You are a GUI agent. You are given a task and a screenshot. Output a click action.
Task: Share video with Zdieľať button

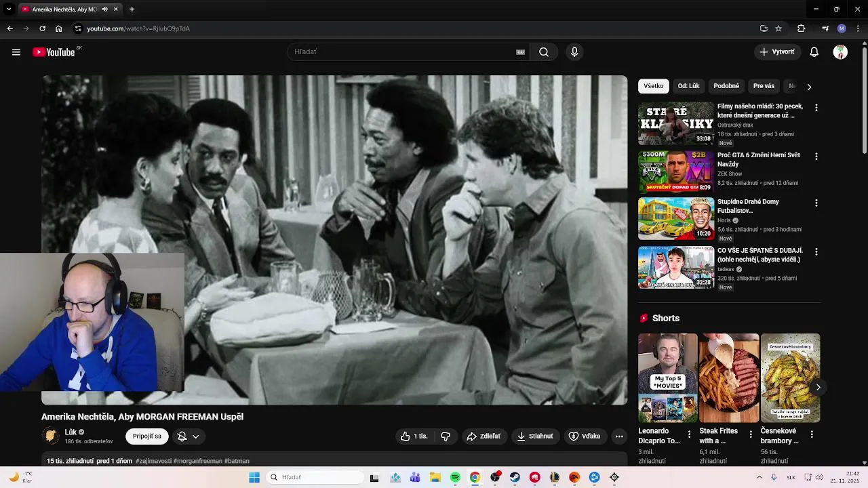tap(484, 436)
